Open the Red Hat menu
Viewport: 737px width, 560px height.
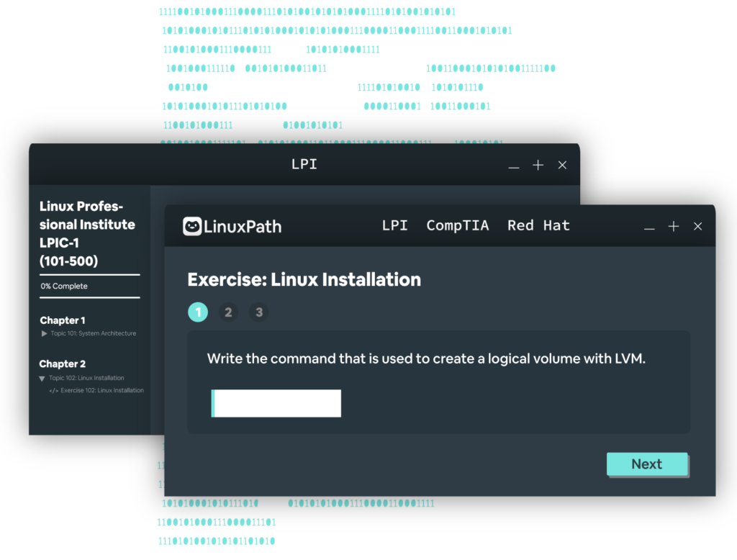[538, 225]
